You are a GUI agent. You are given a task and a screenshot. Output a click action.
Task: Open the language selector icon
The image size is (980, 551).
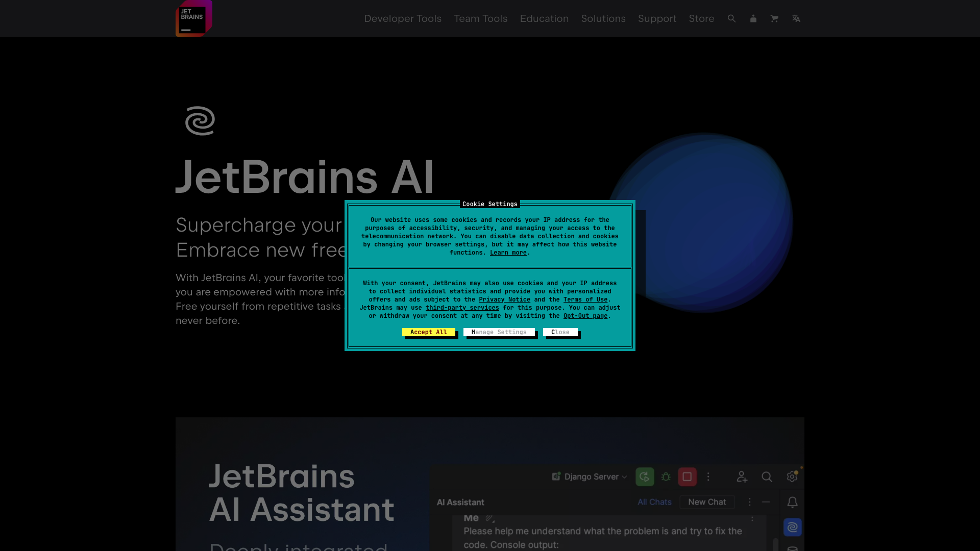pos(796,18)
